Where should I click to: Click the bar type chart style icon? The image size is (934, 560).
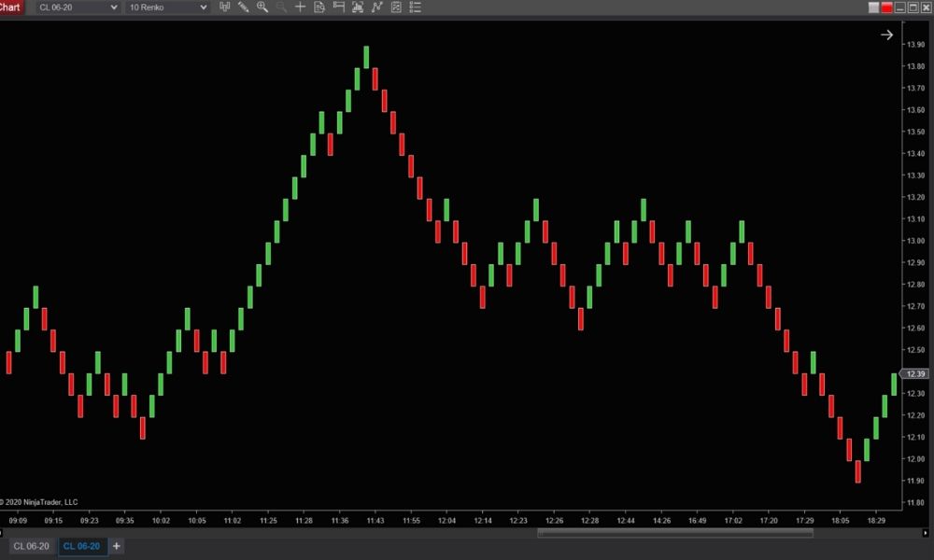point(224,7)
